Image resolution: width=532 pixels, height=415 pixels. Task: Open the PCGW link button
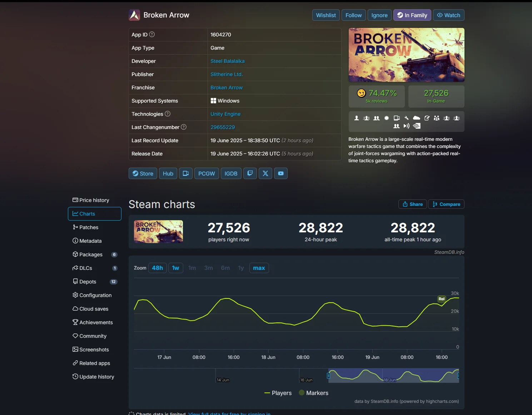tap(207, 173)
